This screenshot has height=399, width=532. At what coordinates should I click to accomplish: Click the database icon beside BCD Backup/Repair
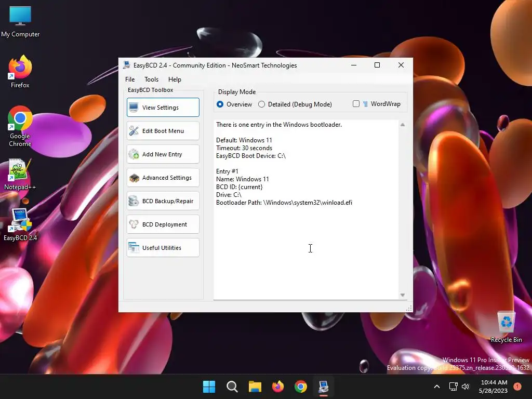134,201
